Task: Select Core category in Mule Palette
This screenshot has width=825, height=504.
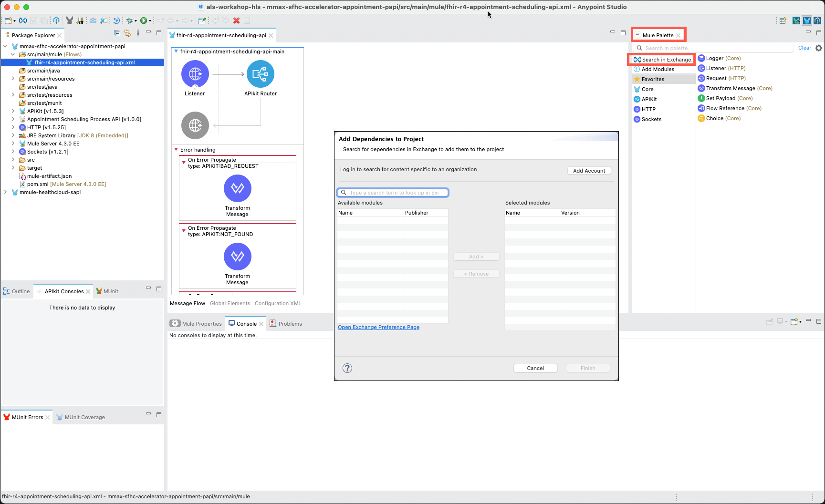Action: click(x=647, y=89)
